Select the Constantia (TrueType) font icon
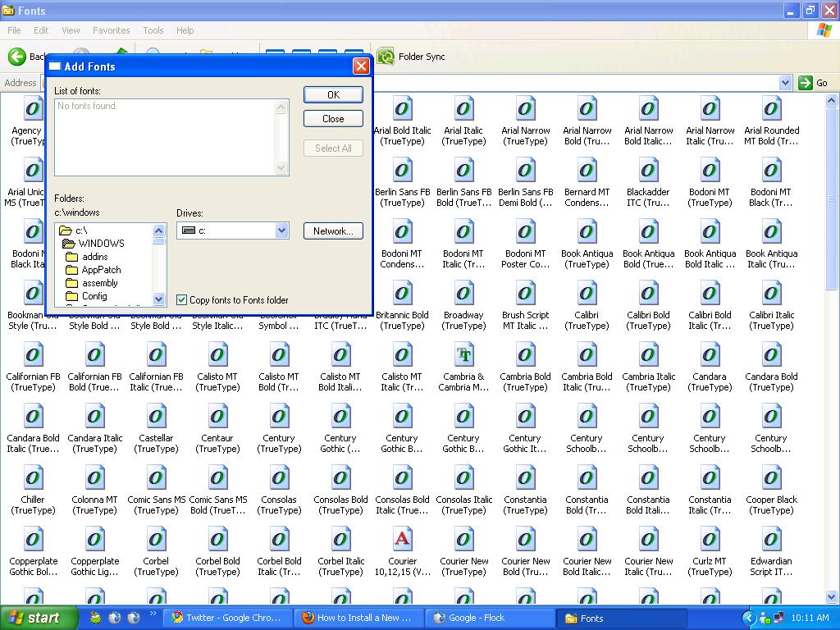Screen dimensions: 840x630 tap(525, 478)
